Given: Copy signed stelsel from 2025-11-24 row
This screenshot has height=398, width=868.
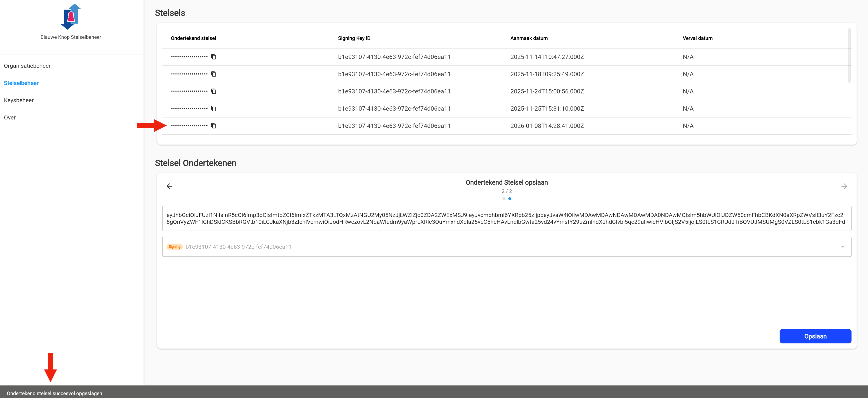Looking at the screenshot, I should tap(213, 91).
